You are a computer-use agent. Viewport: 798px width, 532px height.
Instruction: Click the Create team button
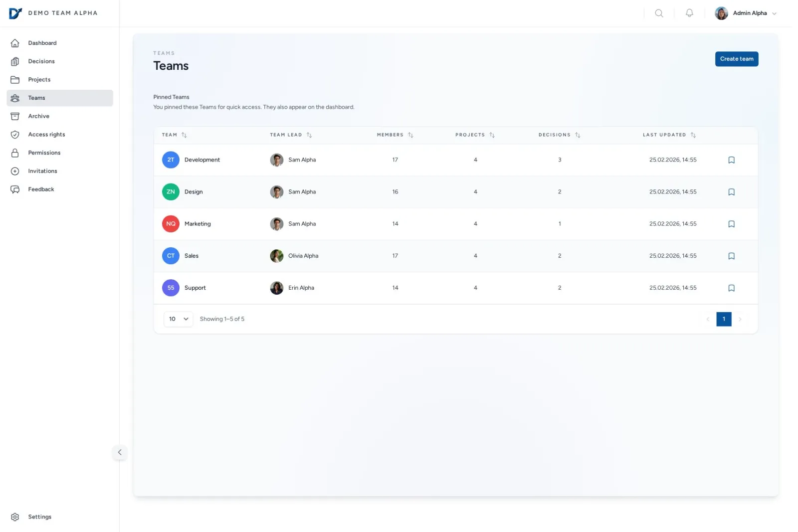click(x=736, y=59)
